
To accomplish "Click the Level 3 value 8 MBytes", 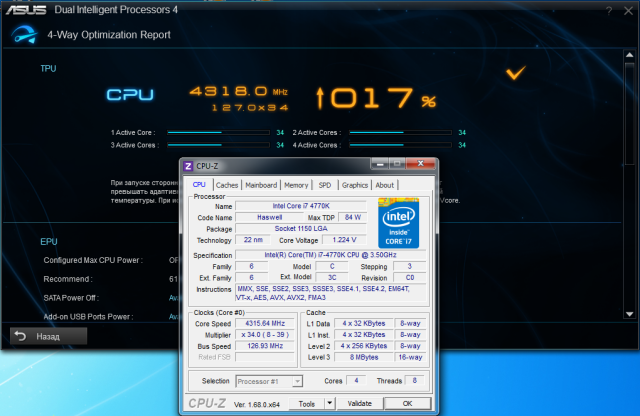I will (x=364, y=357).
